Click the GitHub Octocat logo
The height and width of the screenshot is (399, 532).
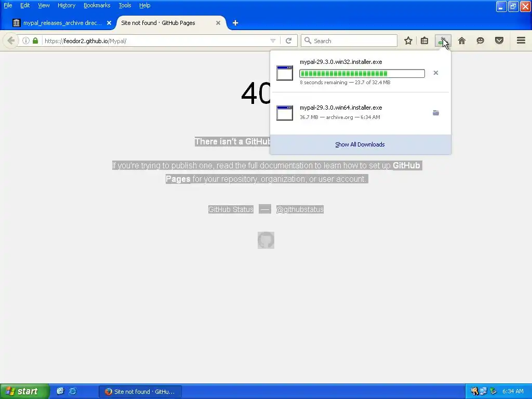(266, 240)
